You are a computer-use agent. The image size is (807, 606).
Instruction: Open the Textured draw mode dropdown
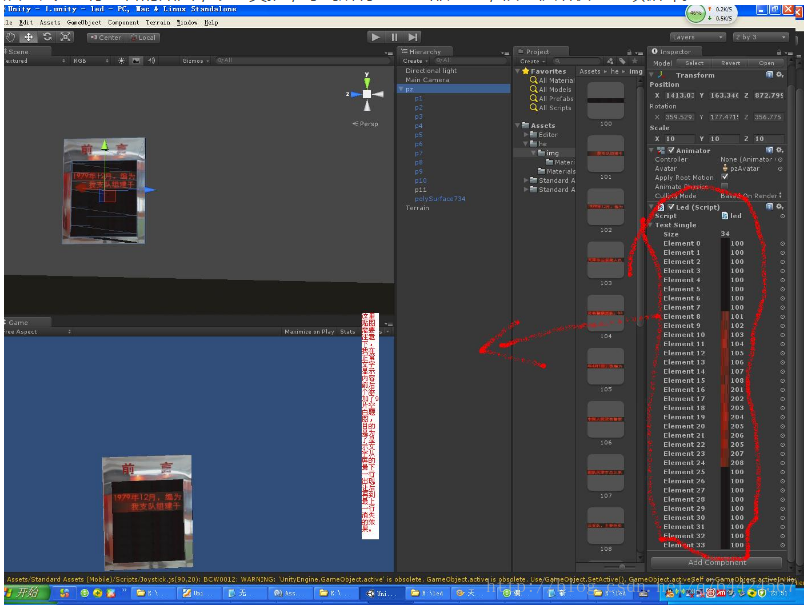[35, 61]
